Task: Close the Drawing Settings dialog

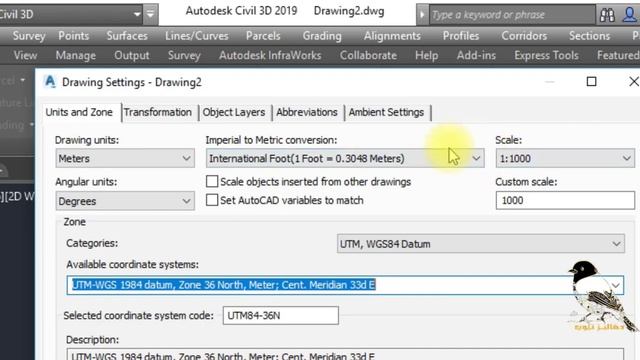Action: pos(633,82)
